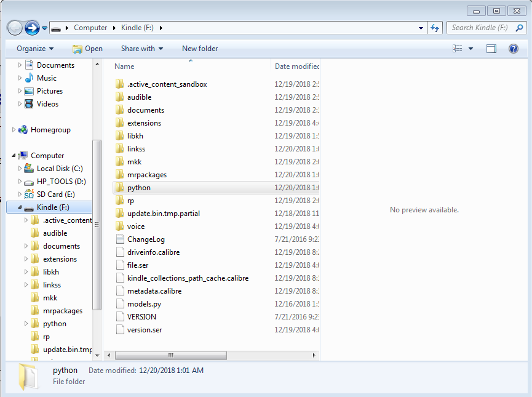Viewport: 532px width, 397px height.
Task: Select the Music library icon
Action: click(29, 78)
